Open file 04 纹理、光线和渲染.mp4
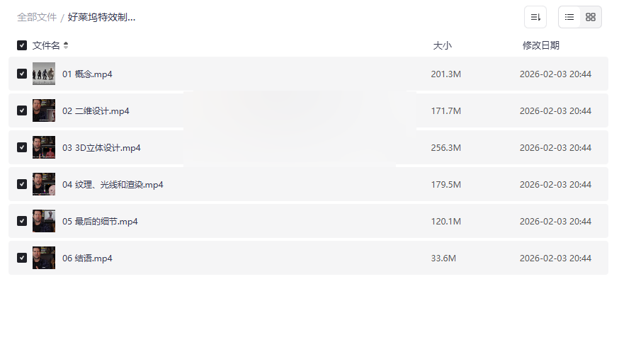619x364 pixels. pyautogui.click(x=113, y=185)
